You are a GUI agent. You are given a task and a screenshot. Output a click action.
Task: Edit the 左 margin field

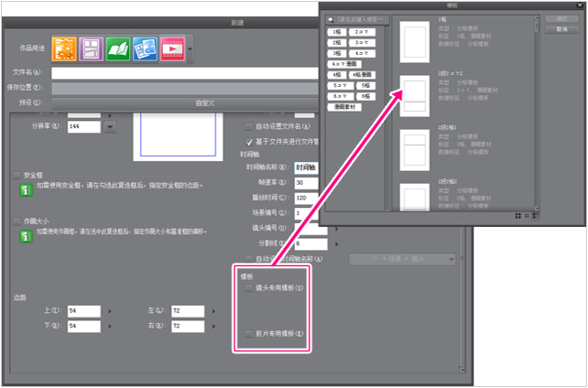[x=188, y=311]
